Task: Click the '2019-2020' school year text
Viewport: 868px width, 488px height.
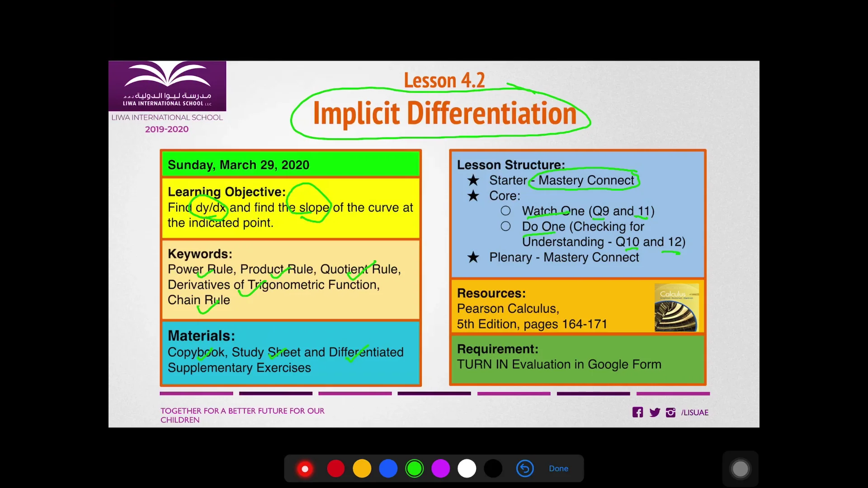Action: 167,129
